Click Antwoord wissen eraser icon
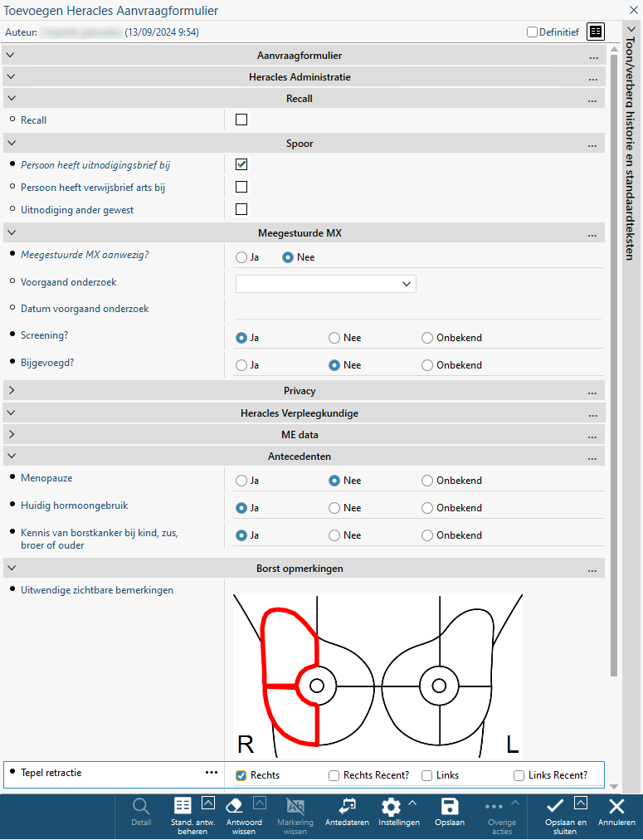This screenshot has height=840, width=643. [234, 806]
